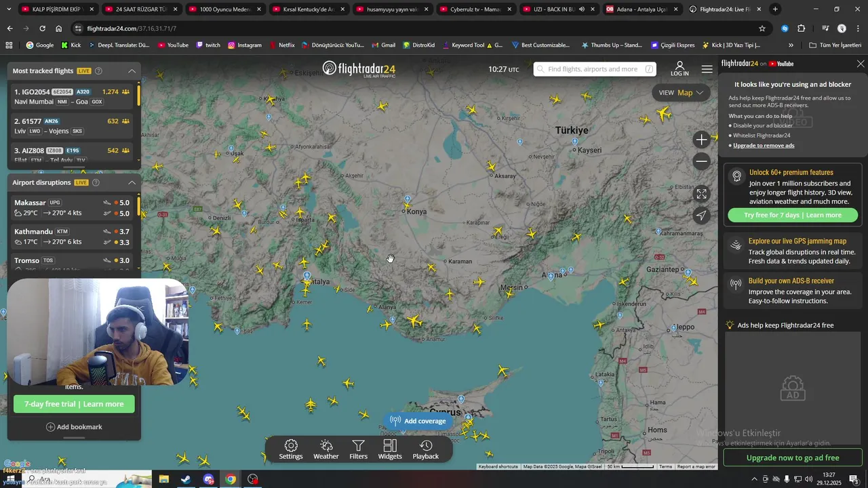Screen dimensions: 868x488
Task: Switch to 24 SAAT RÜZGAR tab
Action: [x=140, y=9]
